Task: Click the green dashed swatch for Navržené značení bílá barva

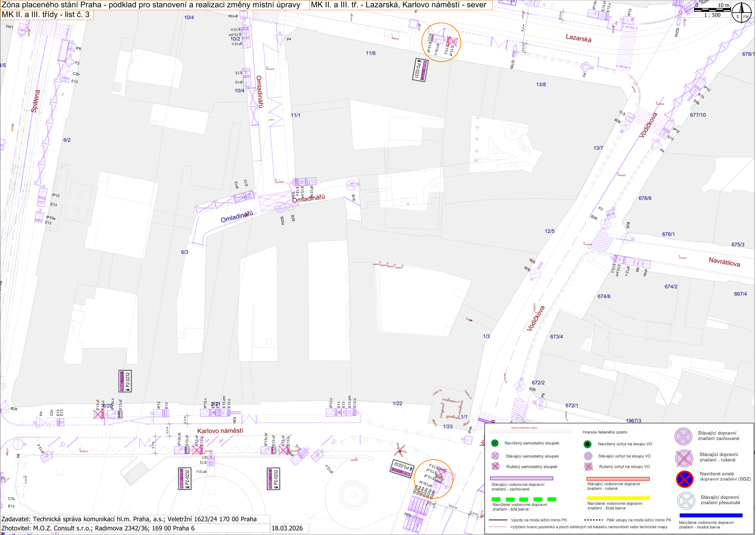Action: pos(524,499)
